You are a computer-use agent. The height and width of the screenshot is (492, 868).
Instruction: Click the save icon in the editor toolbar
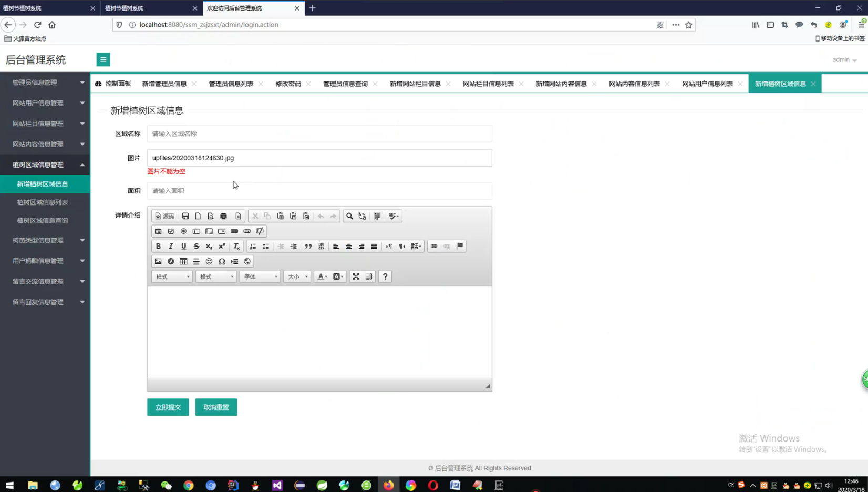point(185,216)
